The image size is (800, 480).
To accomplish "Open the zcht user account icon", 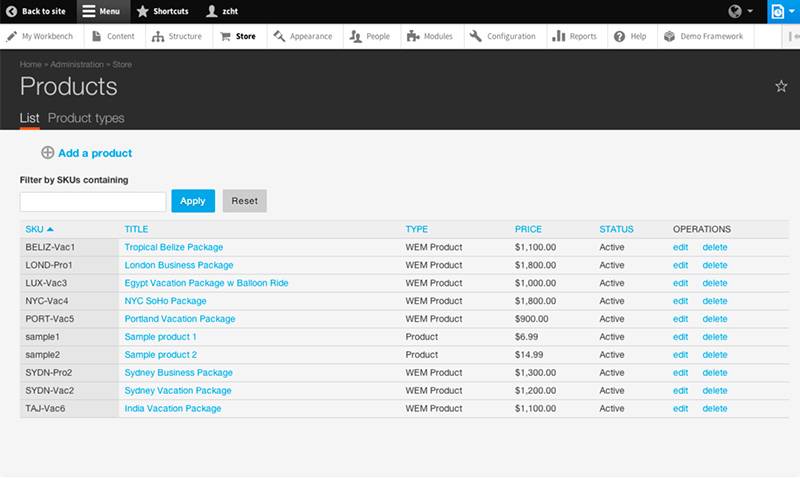I will (x=211, y=11).
